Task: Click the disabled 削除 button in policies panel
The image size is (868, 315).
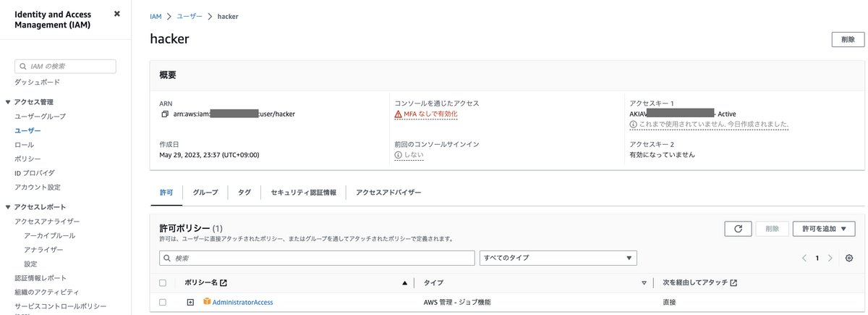Action: 772,229
